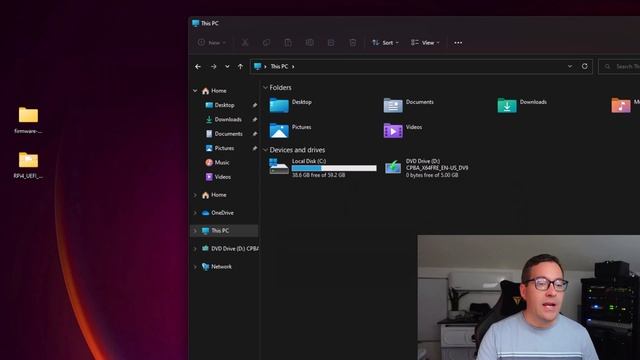Expand the DVD Drive (D:) tree node

click(195, 249)
